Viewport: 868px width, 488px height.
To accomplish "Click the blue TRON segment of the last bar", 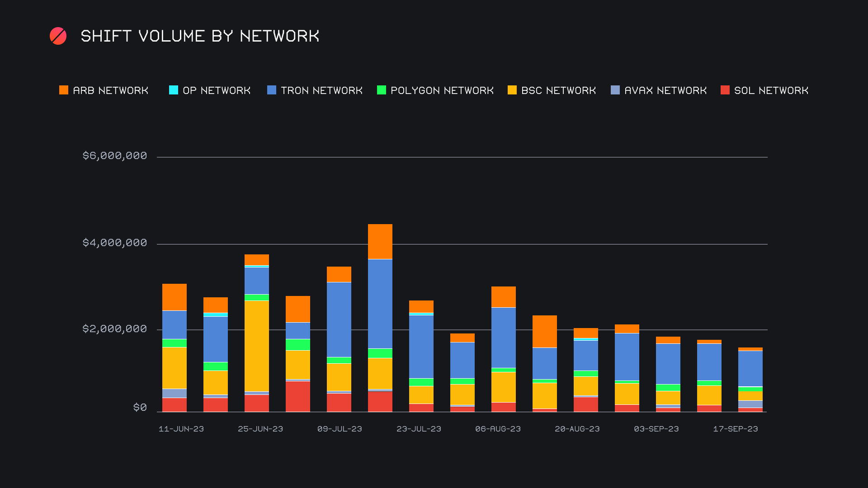I will tap(750, 368).
